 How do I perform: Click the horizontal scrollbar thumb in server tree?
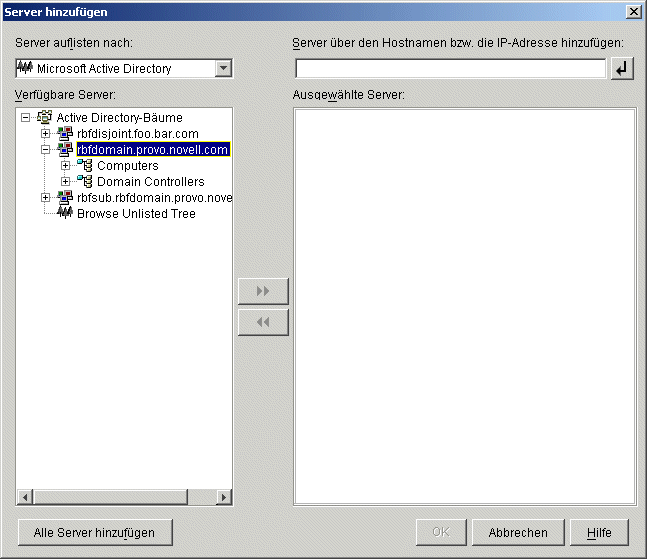tap(111, 497)
